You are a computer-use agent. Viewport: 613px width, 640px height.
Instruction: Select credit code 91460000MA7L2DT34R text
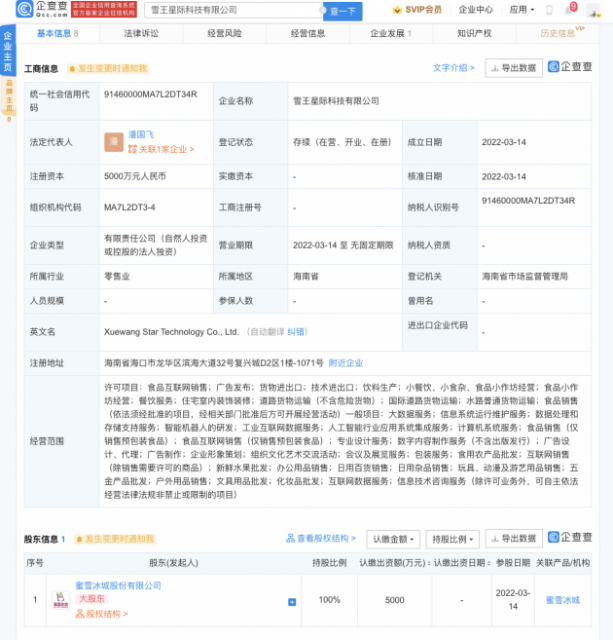coord(151,94)
